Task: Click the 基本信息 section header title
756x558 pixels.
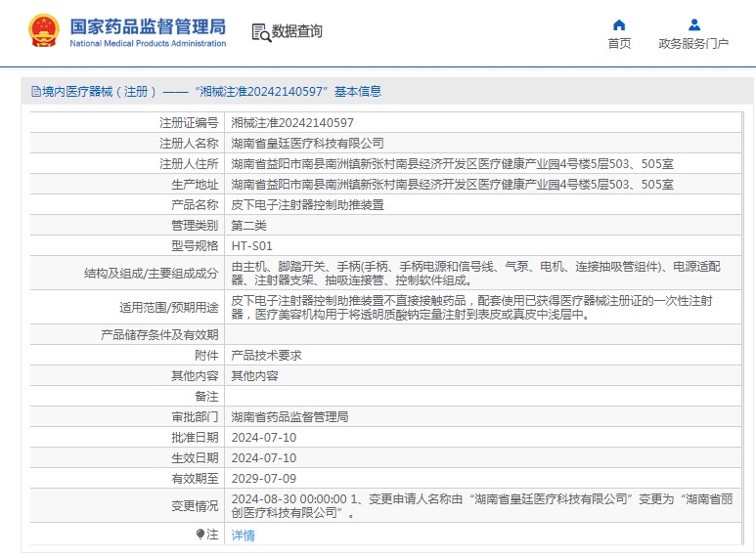Action: 358,92
